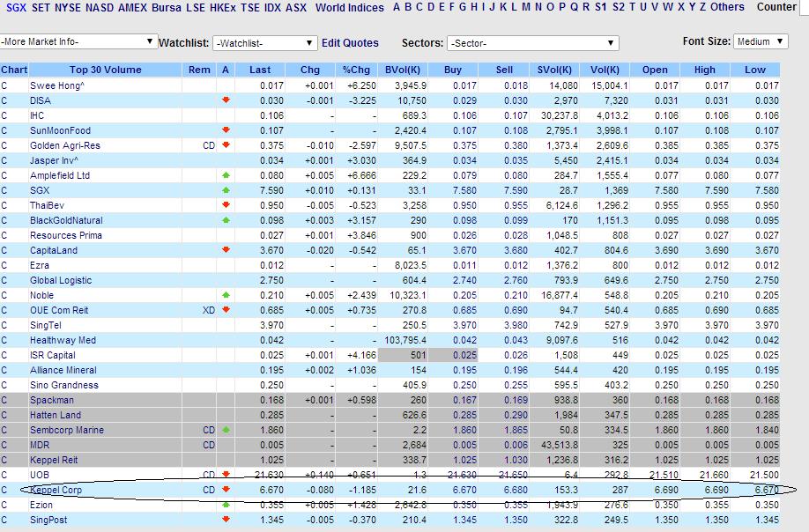Screen dimensions: 809x532
Task: Filter counters by letter Z
Action: point(702,7)
